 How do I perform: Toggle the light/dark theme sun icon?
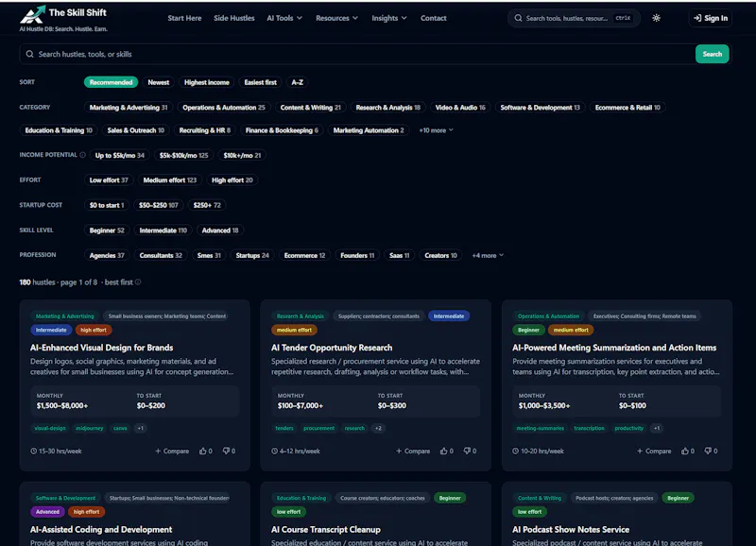[x=656, y=18]
